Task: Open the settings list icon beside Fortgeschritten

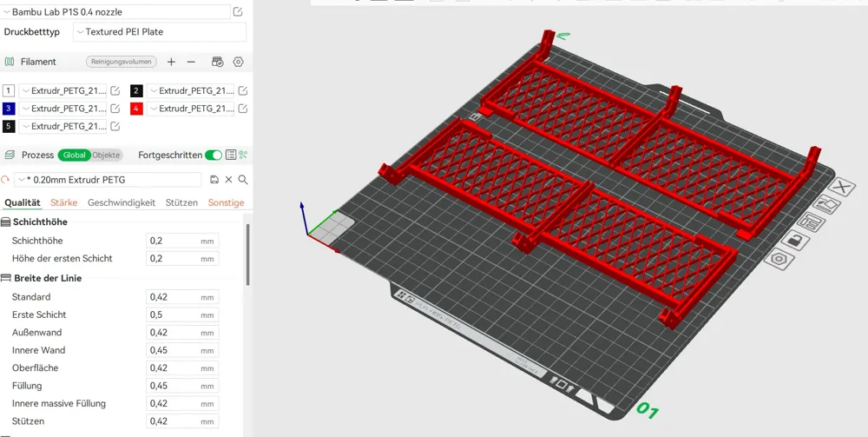Action: [x=231, y=156]
